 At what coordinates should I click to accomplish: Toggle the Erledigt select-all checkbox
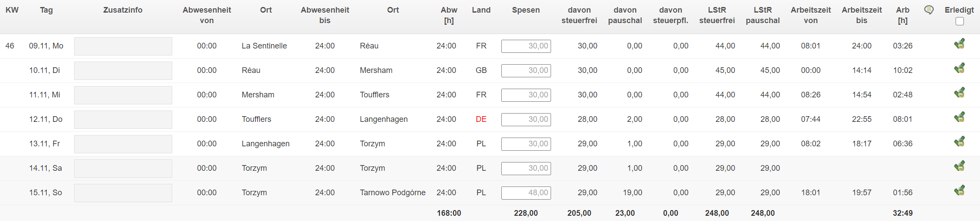960,21
